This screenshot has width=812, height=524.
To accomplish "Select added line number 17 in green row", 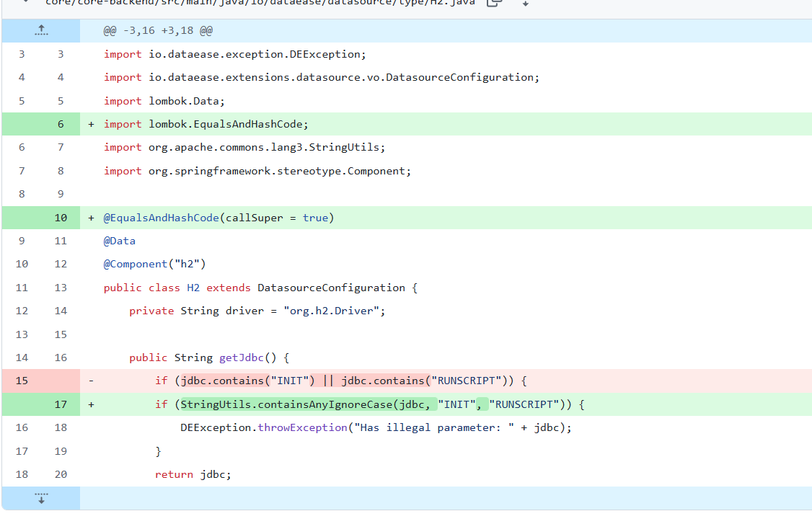I will point(61,404).
